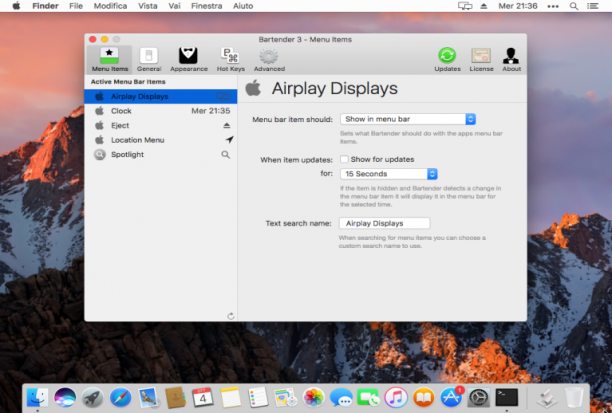612x413 pixels.
Task: Select the Spotlight list item
Action: click(x=161, y=155)
